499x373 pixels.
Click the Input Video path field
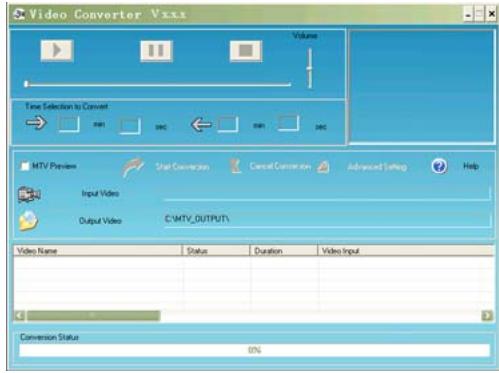[x=327, y=194]
